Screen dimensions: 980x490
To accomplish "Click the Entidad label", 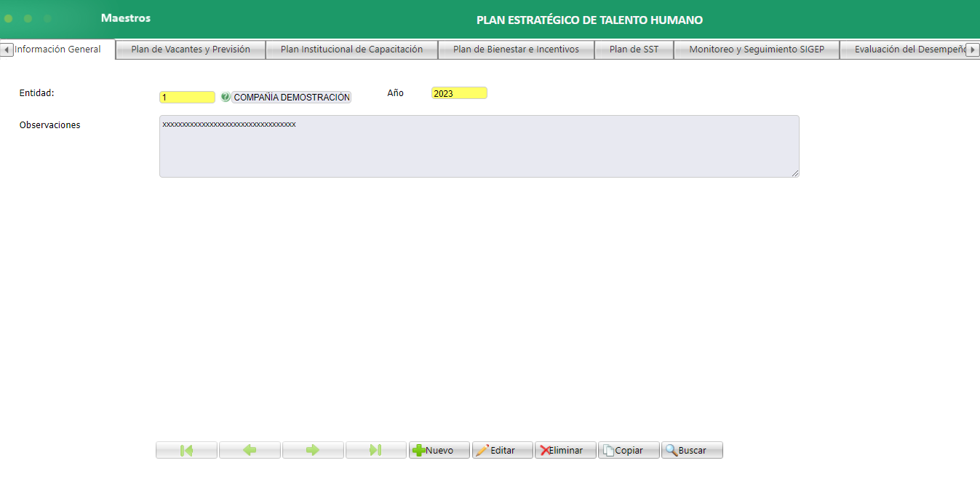I will [37, 93].
